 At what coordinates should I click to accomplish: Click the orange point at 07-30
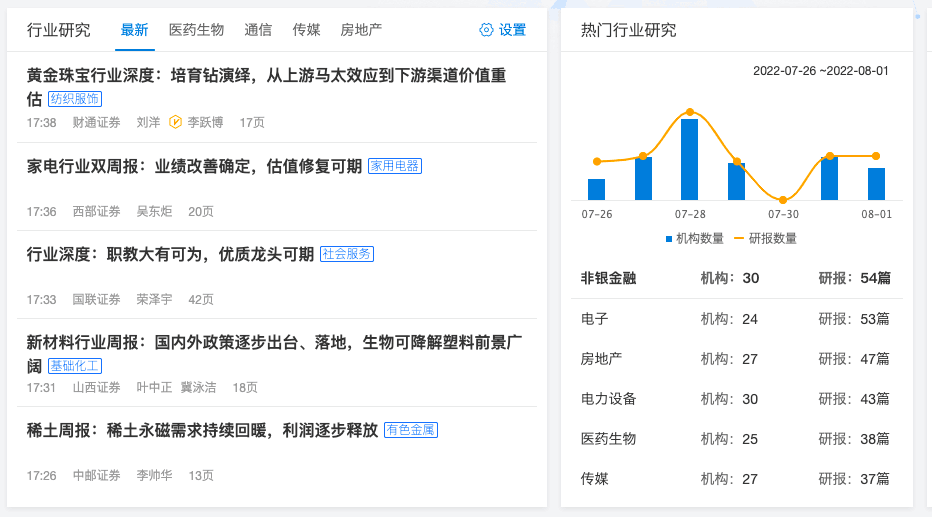tap(783, 200)
